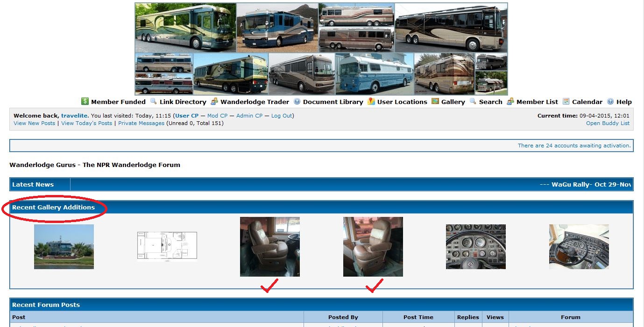Log out of the forum
This screenshot has width=644, height=327.
[282, 116]
